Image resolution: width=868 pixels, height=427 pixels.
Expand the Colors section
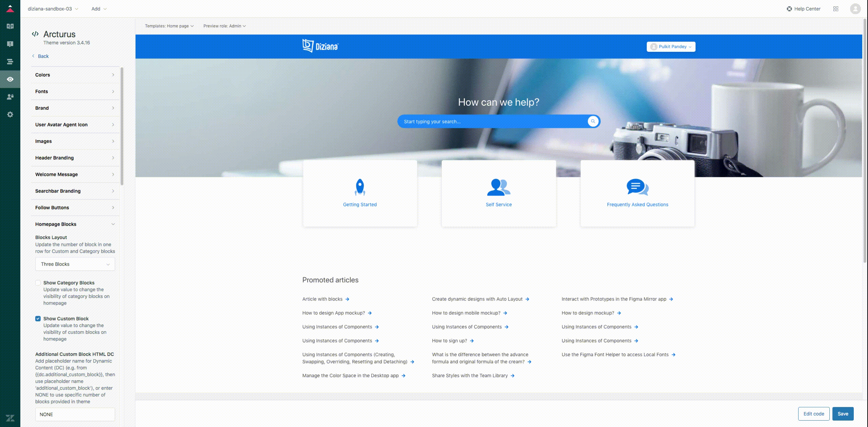tap(75, 75)
